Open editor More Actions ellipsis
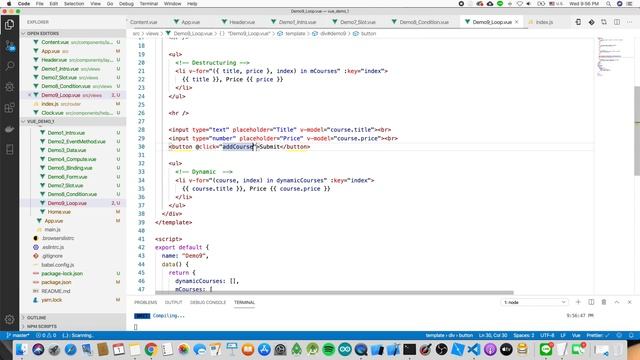Screen dimensions: 640x360 [630, 22]
